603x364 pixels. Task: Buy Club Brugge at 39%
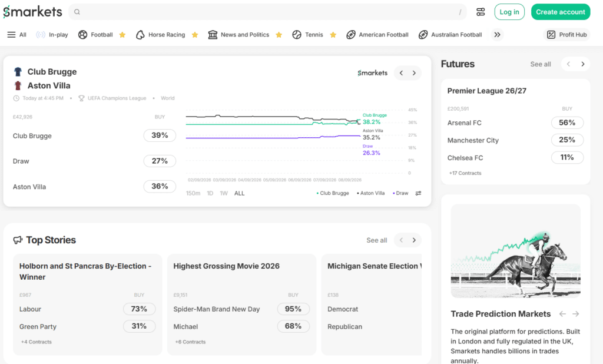coord(160,135)
